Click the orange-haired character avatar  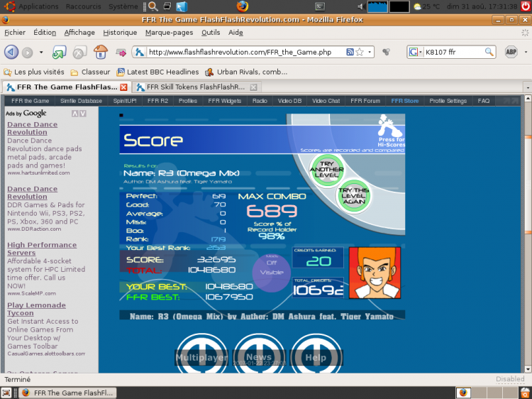tap(375, 273)
